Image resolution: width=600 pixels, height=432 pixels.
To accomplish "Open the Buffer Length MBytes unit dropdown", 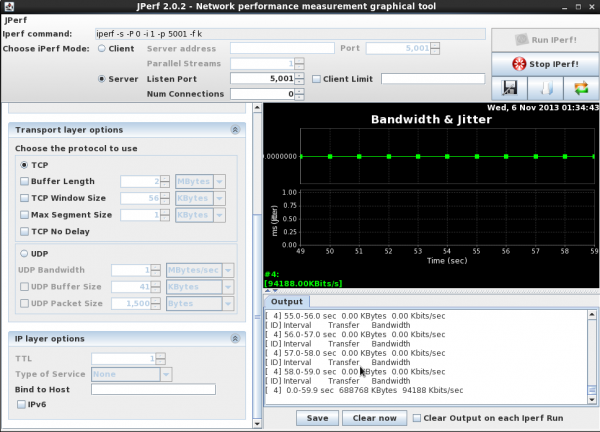I will tap(219, 181).
